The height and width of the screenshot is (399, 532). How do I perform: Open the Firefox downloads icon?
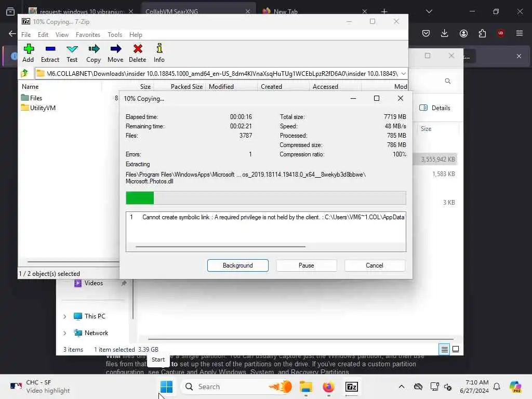click(445, 33)
